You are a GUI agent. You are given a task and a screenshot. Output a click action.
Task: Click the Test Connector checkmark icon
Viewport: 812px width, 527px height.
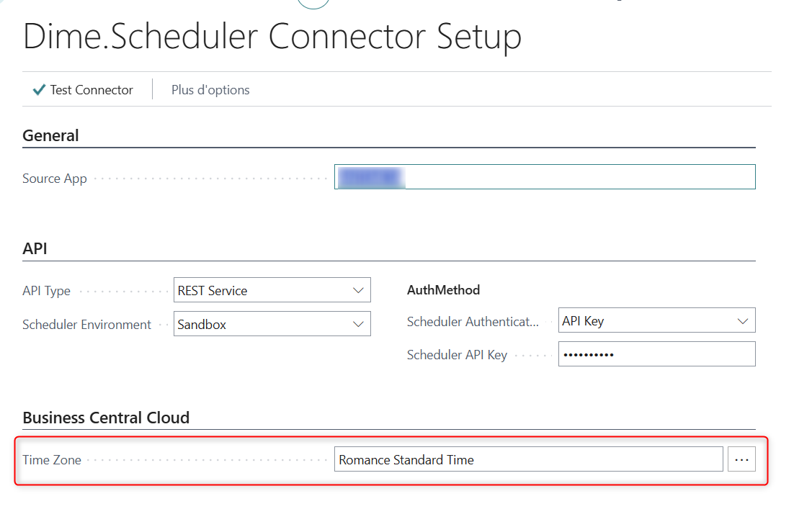40,90
